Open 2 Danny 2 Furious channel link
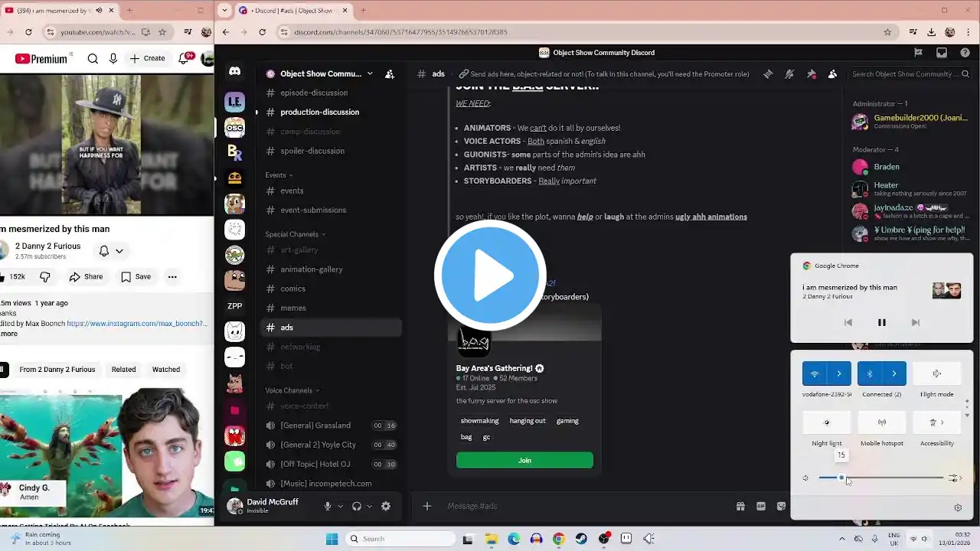Image resolution: width=980 pixels, height=551 pixels. [47, 246]
